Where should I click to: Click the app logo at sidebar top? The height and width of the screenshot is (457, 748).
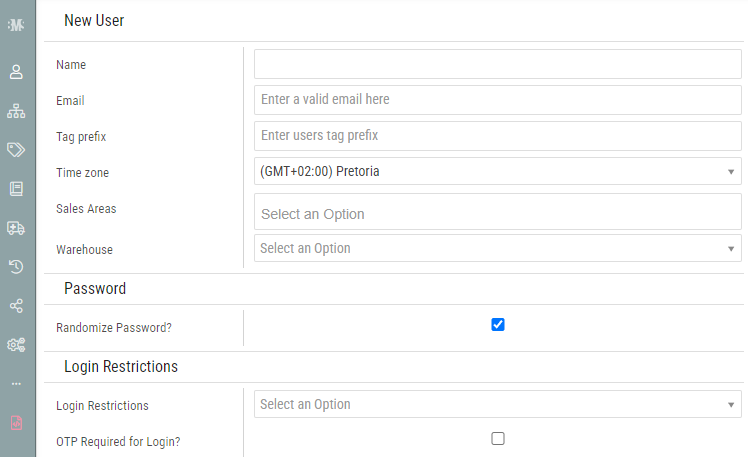pos(16,24)
